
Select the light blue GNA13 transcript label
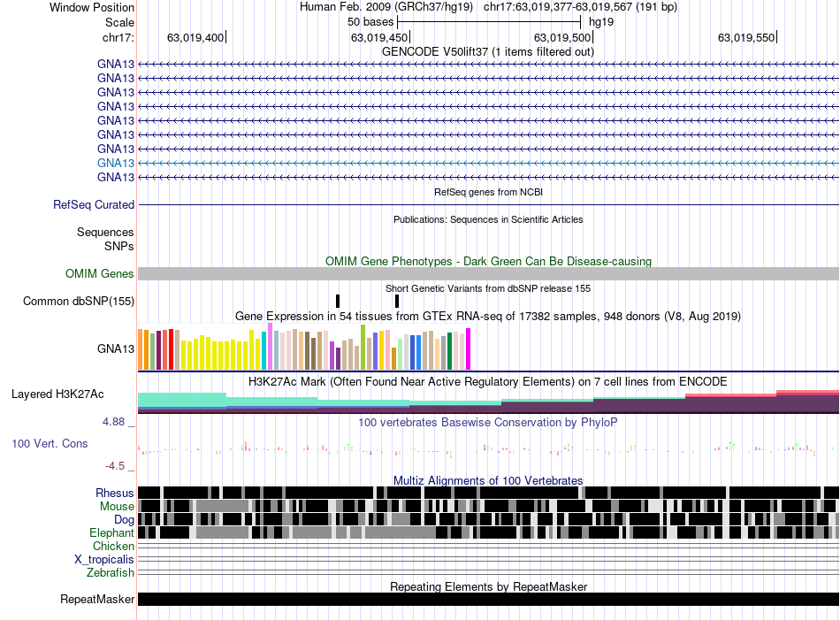116,163
